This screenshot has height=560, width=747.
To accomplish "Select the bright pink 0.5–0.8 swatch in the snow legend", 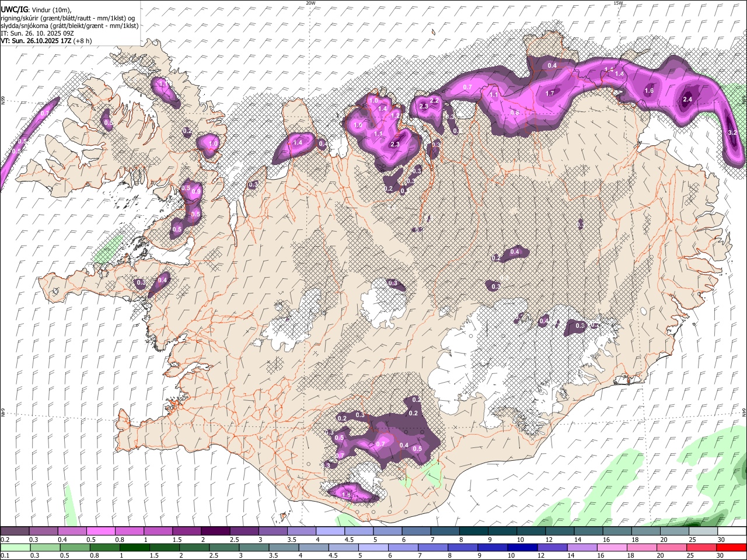I will point(100,531).
